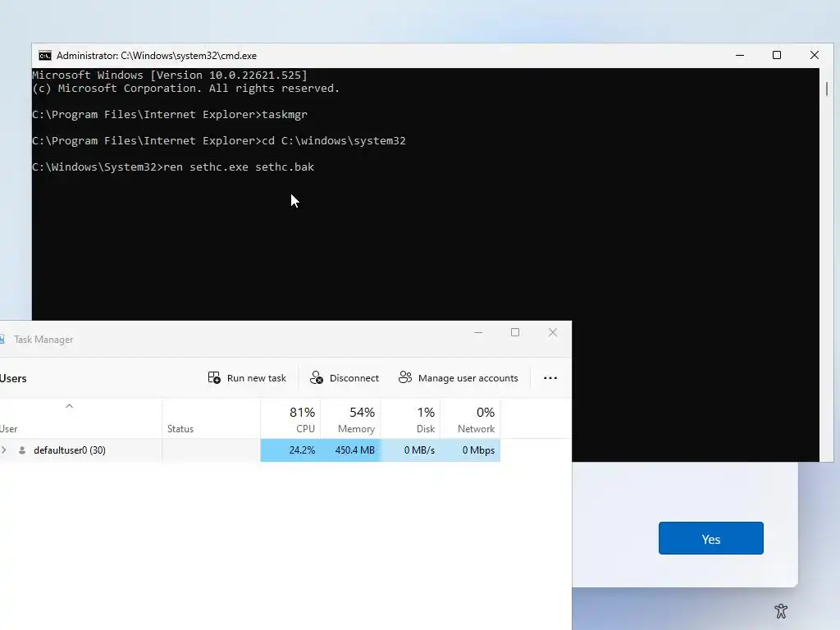The image size is (840, 630).
Task: Expand the defaultuser0 (30) row
Action: [x=4, y=450]
